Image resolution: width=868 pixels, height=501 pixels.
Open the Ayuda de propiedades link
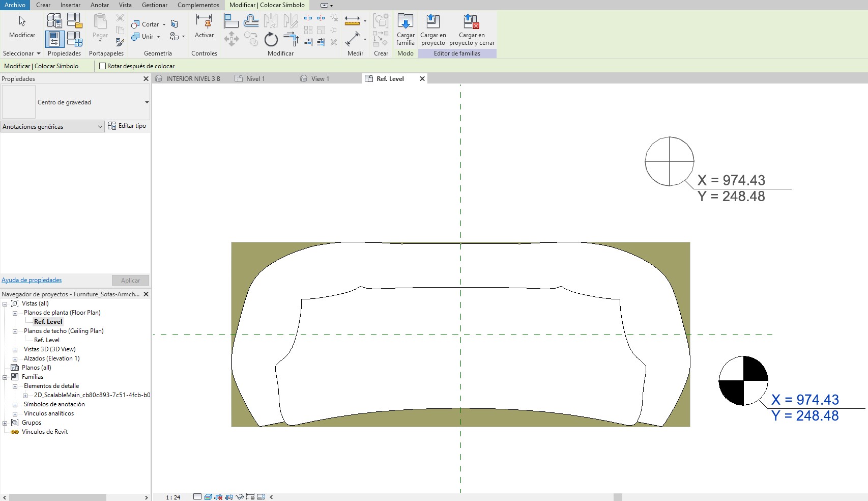click(32, 280)
